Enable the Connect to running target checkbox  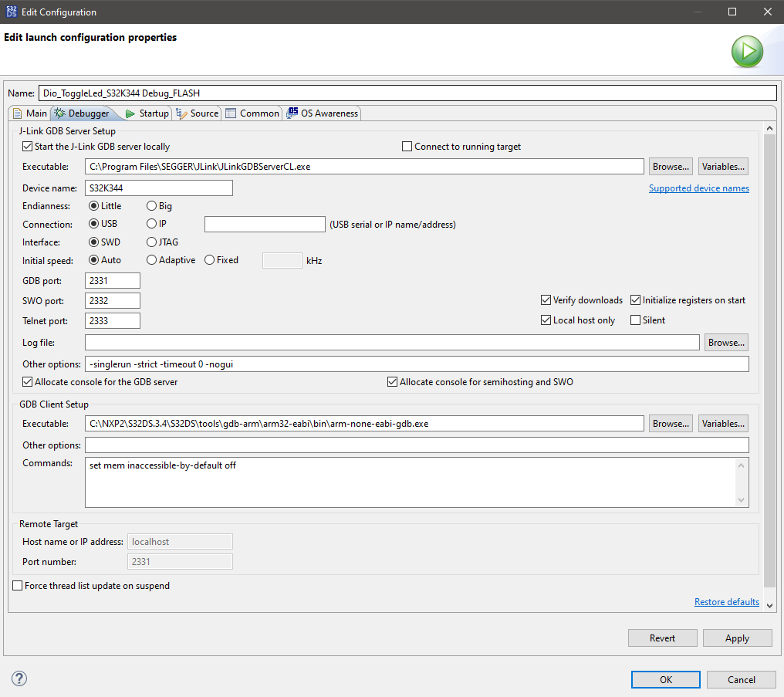click(406, 147)
